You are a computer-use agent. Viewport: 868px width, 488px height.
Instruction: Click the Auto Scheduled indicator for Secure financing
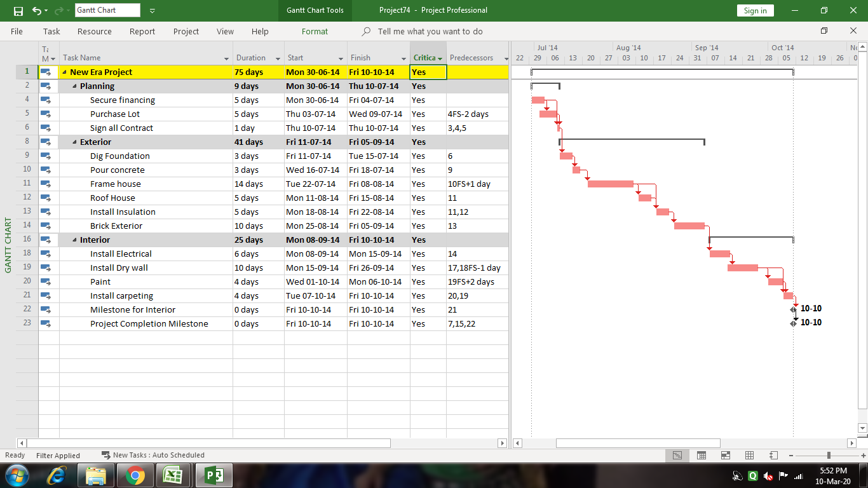(x=46, y=100)
